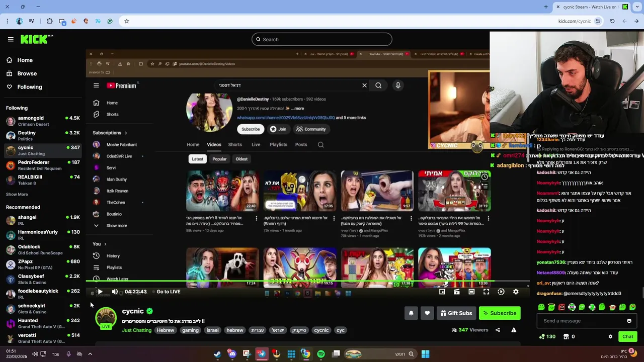Open site info icon beside kick.com/cycnic

pos(598,21)
